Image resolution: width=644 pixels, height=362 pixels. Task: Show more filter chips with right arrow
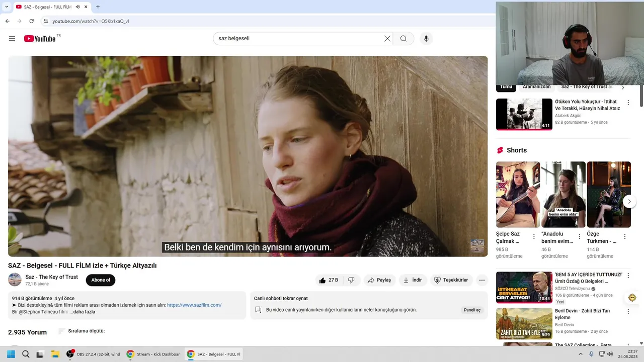point(622,87)
